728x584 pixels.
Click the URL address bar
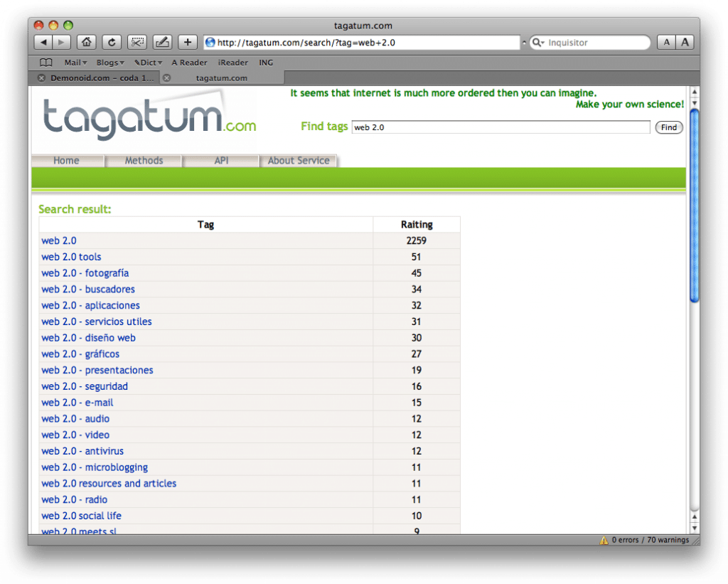click(x=362, y=42)
